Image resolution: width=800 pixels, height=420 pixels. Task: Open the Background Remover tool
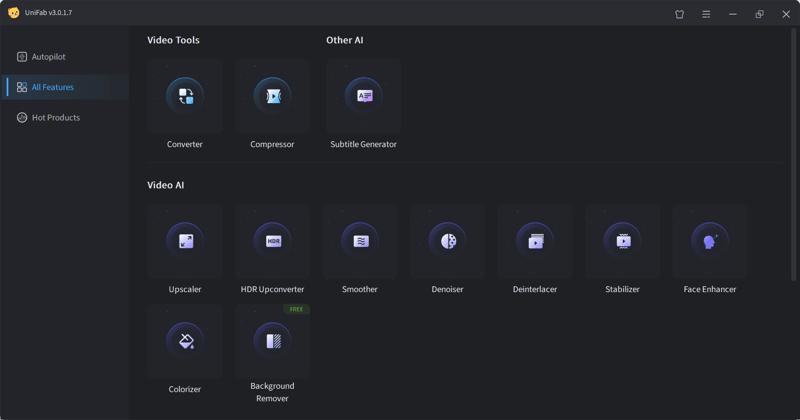tap(272, 341)
